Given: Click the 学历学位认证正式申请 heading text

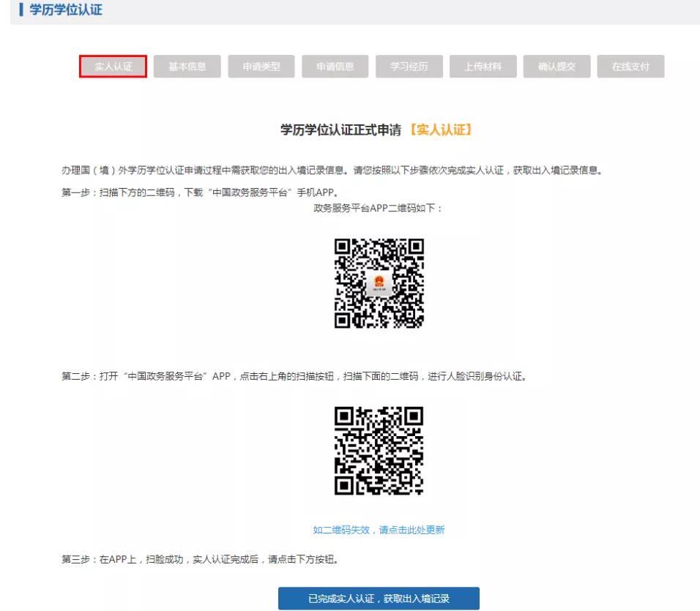Looking at the screenshot, I should coord(340,130).
